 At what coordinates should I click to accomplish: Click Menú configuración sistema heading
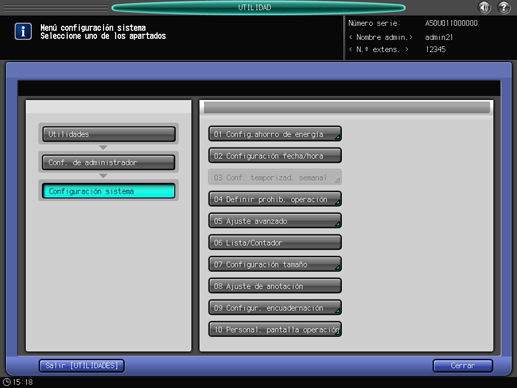93,28
